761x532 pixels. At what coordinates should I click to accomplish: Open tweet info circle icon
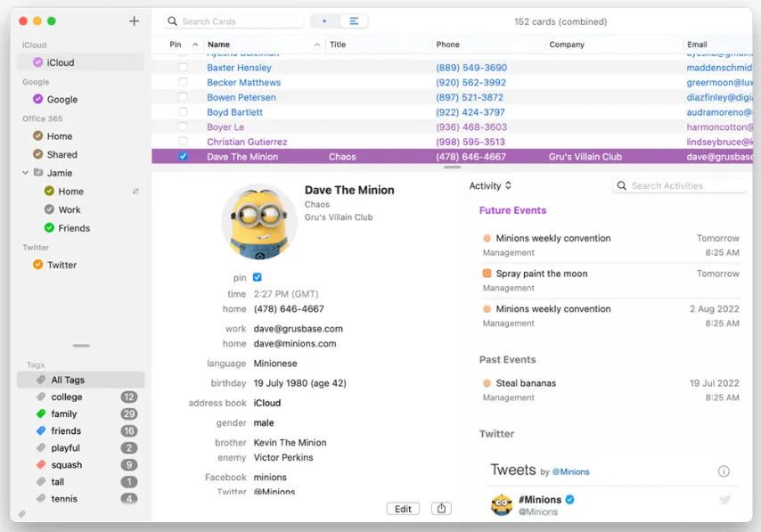724,471
